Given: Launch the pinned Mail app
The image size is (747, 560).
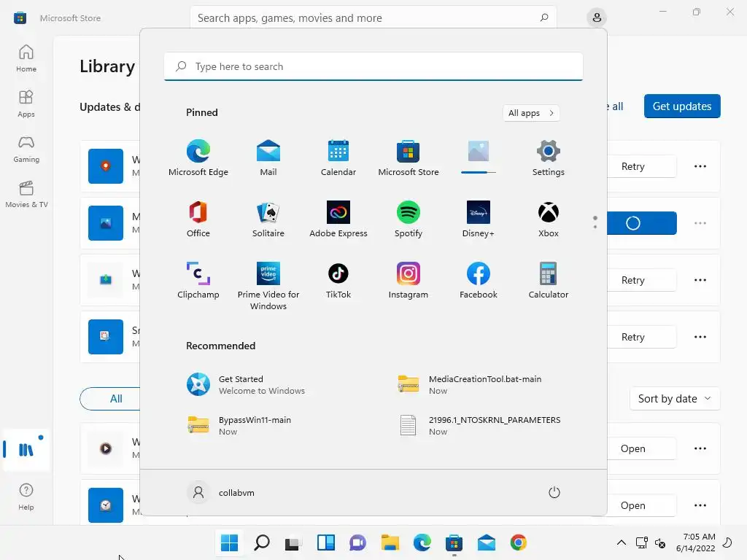Looking at the screenshot, I should (268, 158).
